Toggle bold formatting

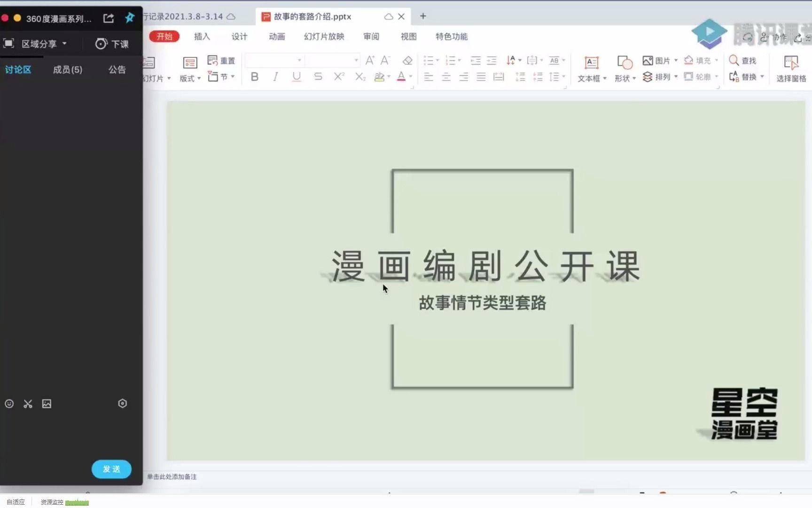click(254, 77)
